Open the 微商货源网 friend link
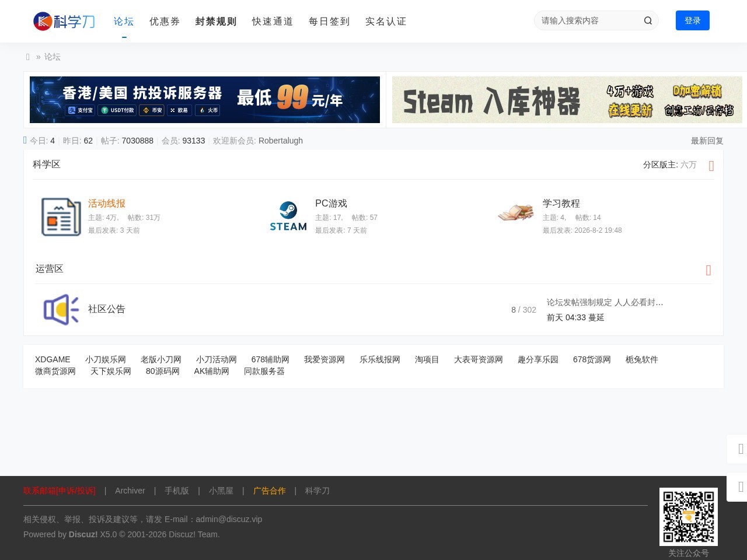Viewport: 747px width, 560px height. (55, 371)
